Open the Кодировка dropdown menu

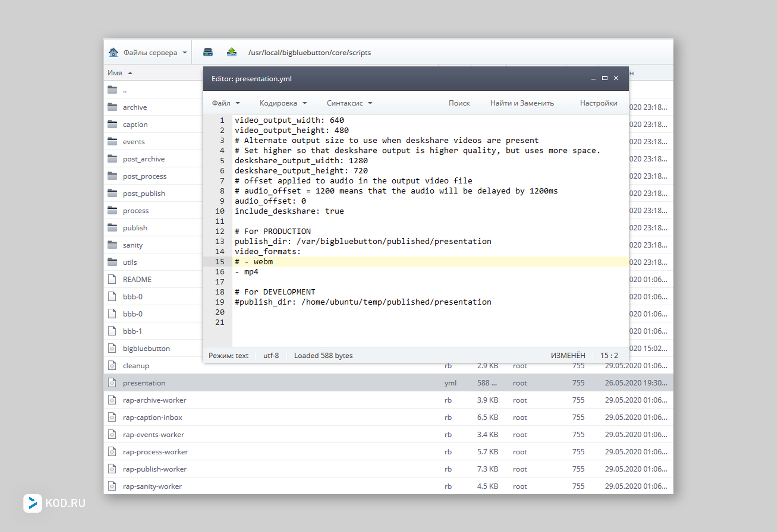[283, 103]
